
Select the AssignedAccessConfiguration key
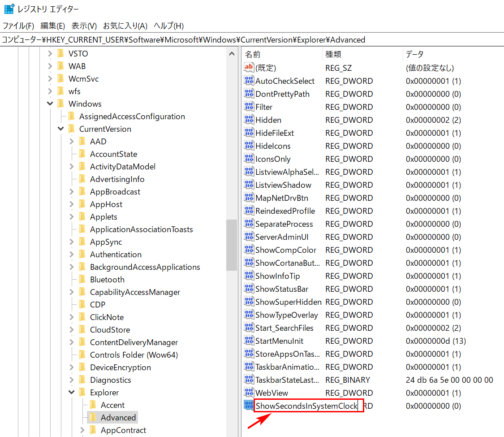(132, 117)
